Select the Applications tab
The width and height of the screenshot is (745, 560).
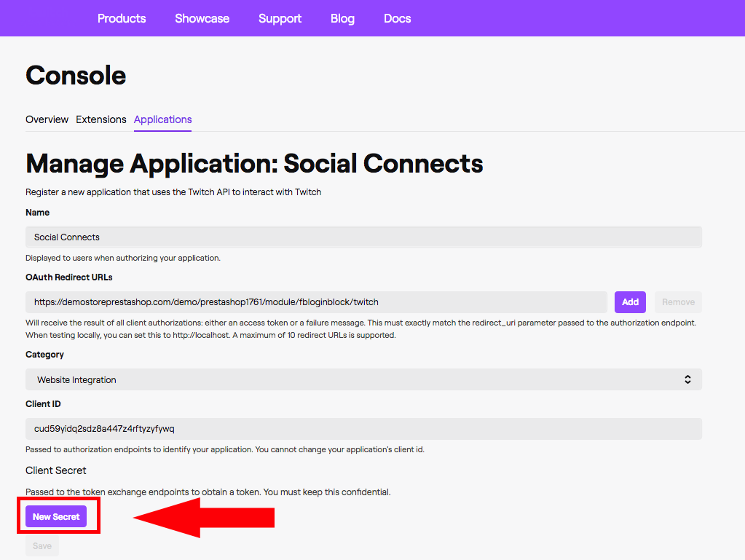point(163,119)
